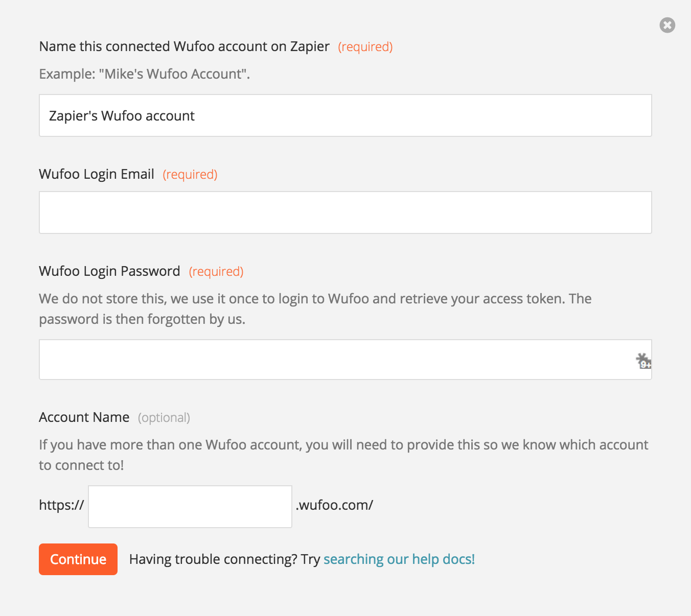The image size is (691, 616).
Task: Click the "Account Name" label
Action: point(84,417)
